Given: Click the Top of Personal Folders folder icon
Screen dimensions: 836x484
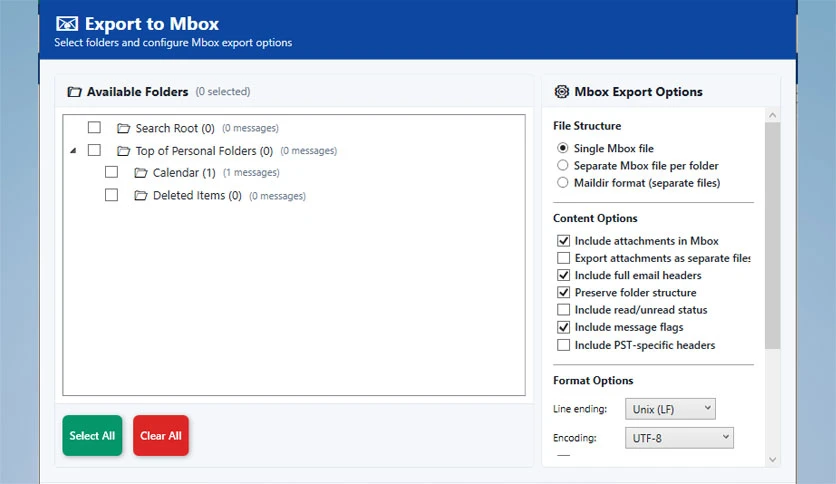Looking at the screenshot, I should [x=124, y=151].
